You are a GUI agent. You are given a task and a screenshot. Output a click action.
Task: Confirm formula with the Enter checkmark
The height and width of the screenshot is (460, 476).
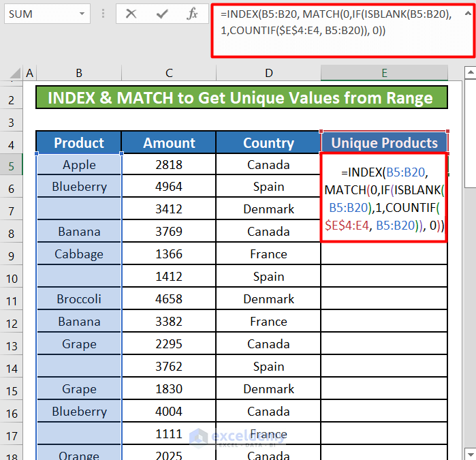162,14
